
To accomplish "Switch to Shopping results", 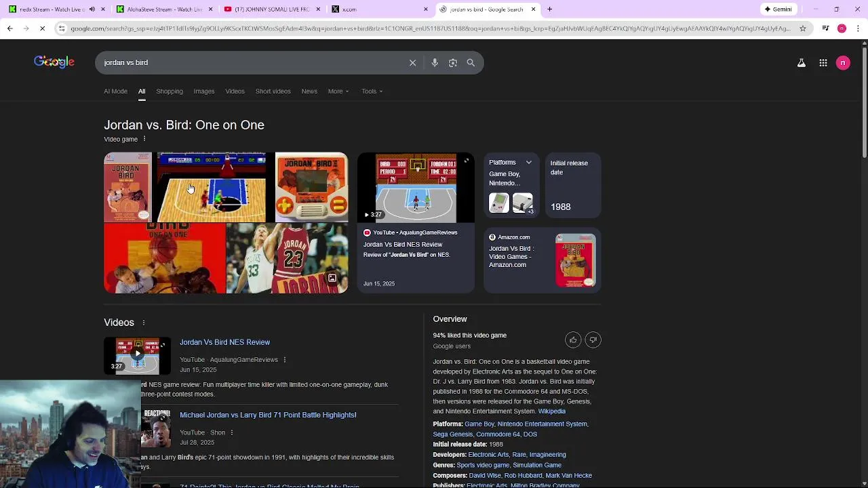I will [x=170, y=91].
